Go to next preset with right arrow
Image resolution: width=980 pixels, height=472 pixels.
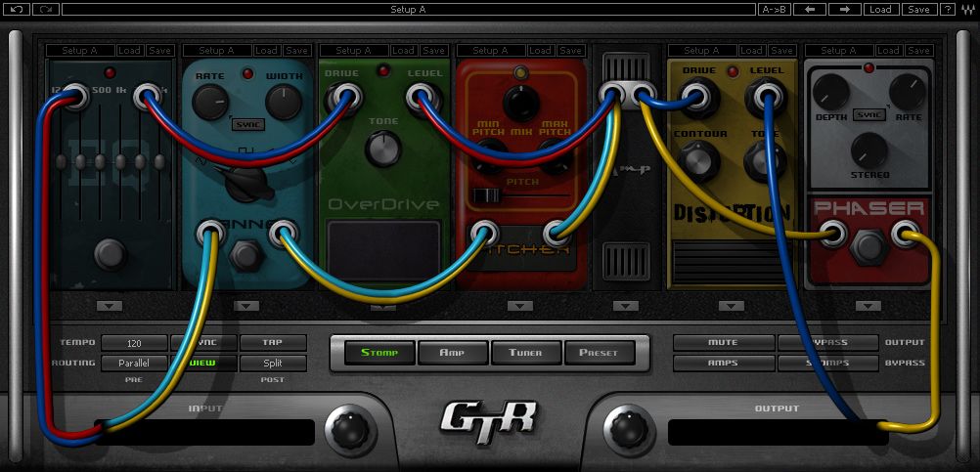coord(844,10)
